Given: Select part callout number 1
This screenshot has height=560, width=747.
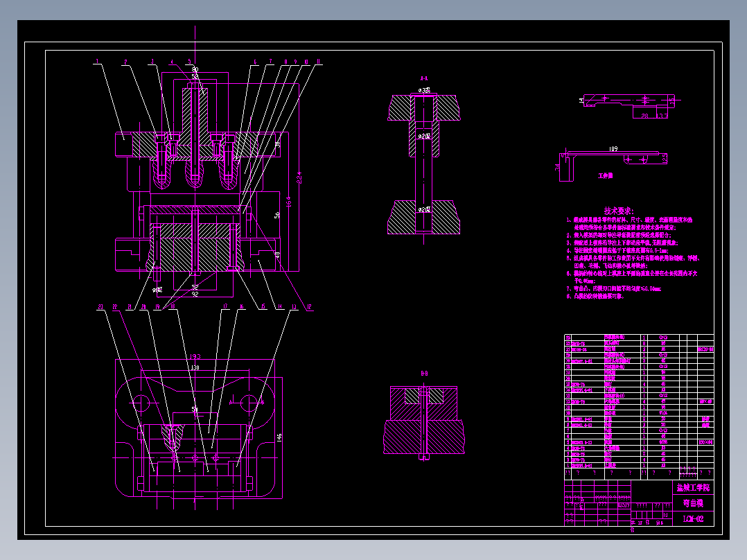Looking at the screenshot, I should tap(97, 61).
